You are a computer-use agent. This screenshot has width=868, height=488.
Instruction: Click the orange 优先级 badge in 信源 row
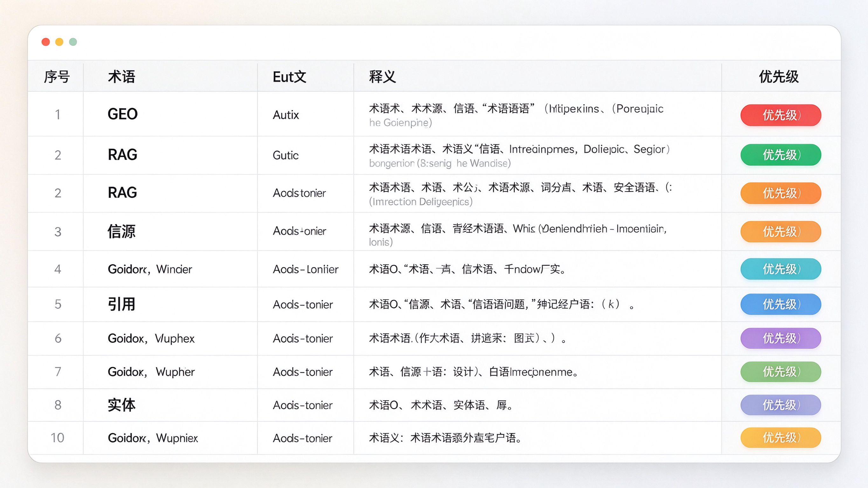point(780,232)
